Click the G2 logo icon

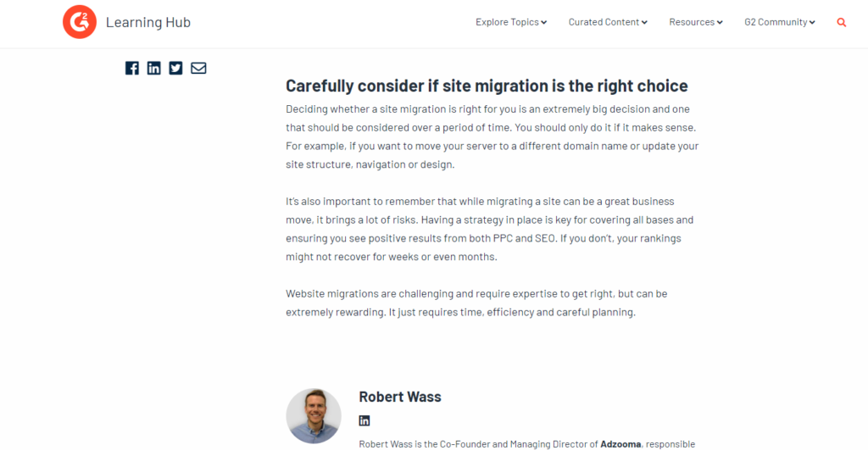(79, 22)
